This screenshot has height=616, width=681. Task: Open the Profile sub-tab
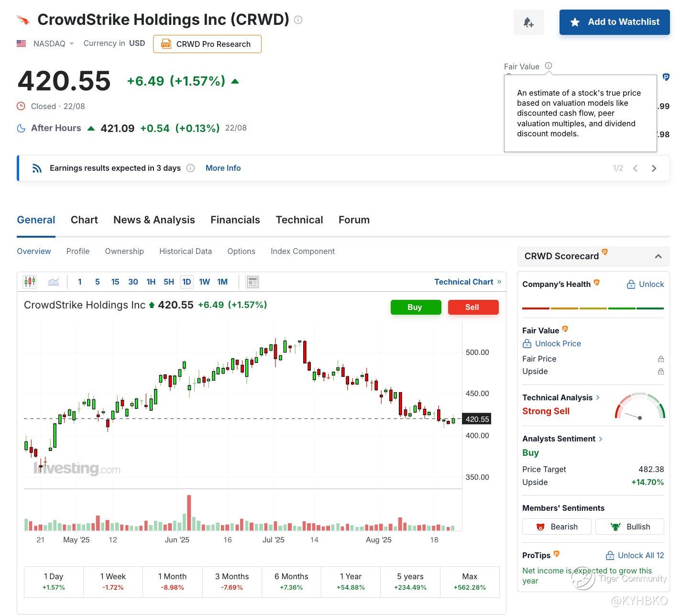78,252
